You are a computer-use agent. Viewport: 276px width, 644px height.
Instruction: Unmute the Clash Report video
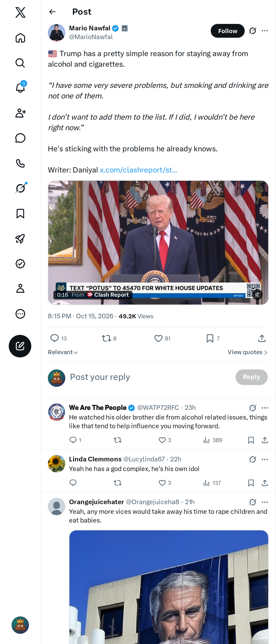[x=257, y=294]
